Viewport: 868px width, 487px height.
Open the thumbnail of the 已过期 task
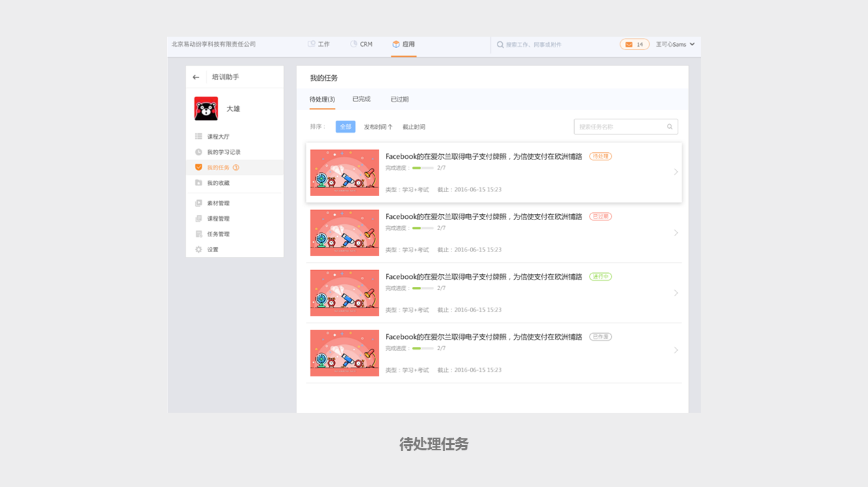coord(345,233)
